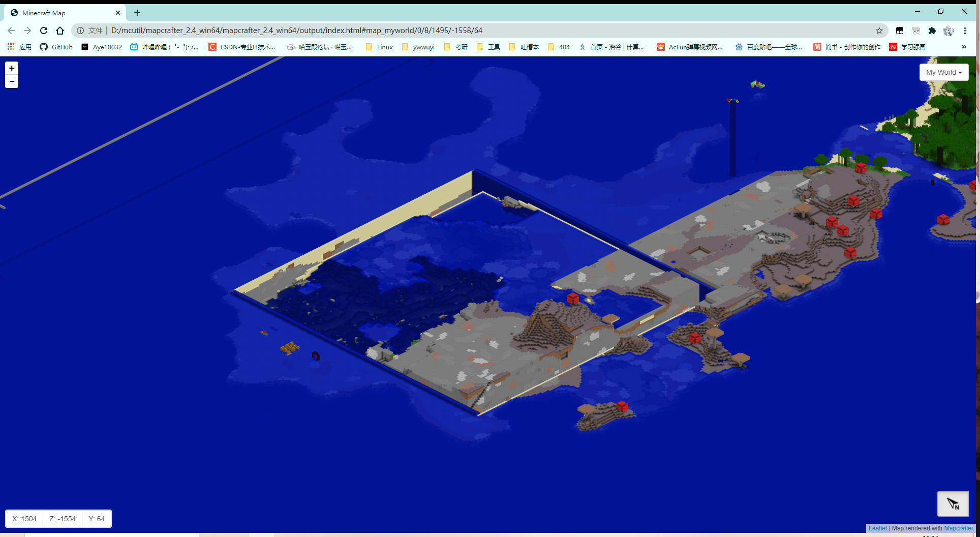Click the X: 1504 coordinate readout

[x=24, y=519]
